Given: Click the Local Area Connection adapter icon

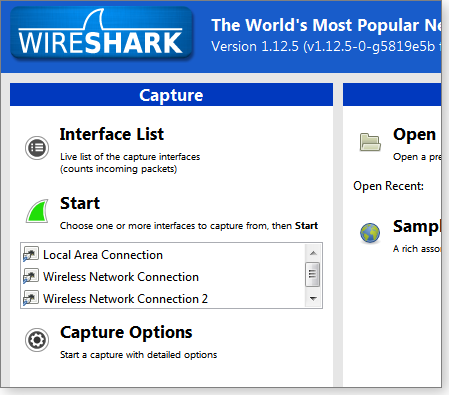Looking at the screenshot, I should (31, 255).
